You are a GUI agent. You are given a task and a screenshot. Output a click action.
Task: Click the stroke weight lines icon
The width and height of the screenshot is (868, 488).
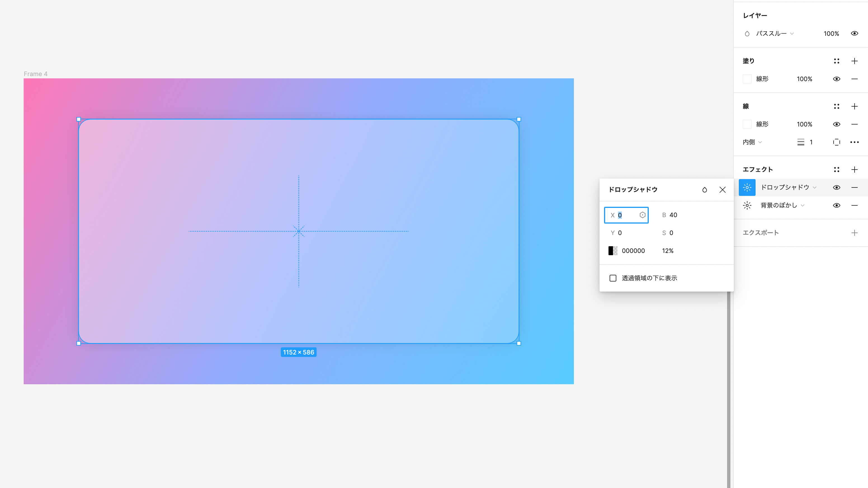click(801, 142)
